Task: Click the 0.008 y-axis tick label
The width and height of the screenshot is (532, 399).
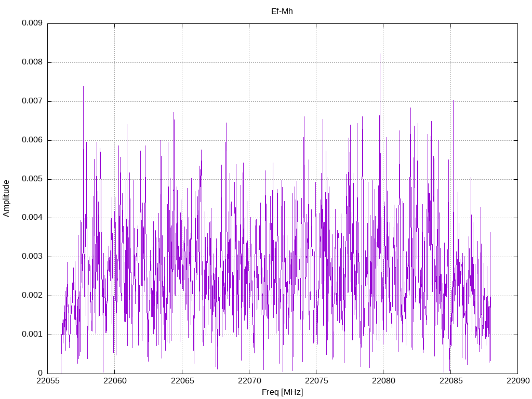Action: pyautogui.click(x=32, y=62)
